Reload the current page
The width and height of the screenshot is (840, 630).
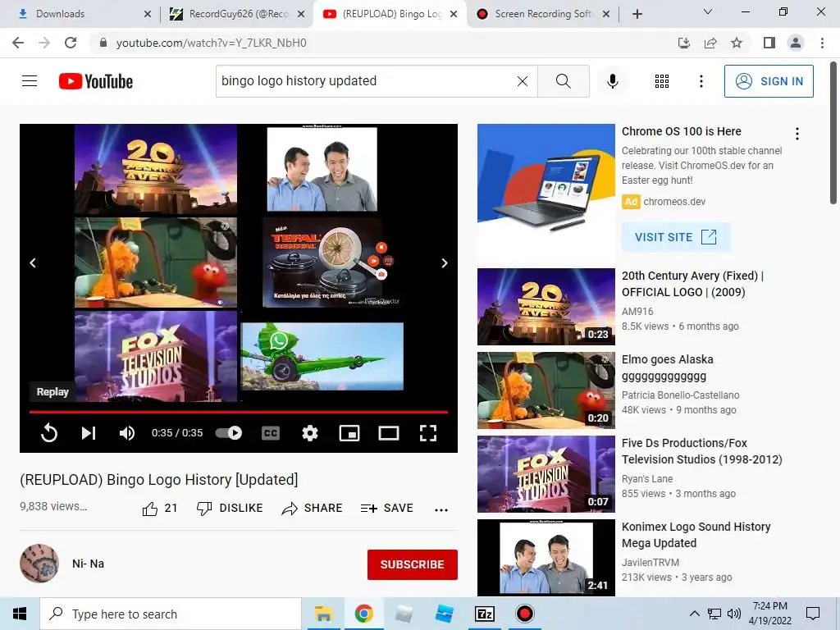point(71,43)
